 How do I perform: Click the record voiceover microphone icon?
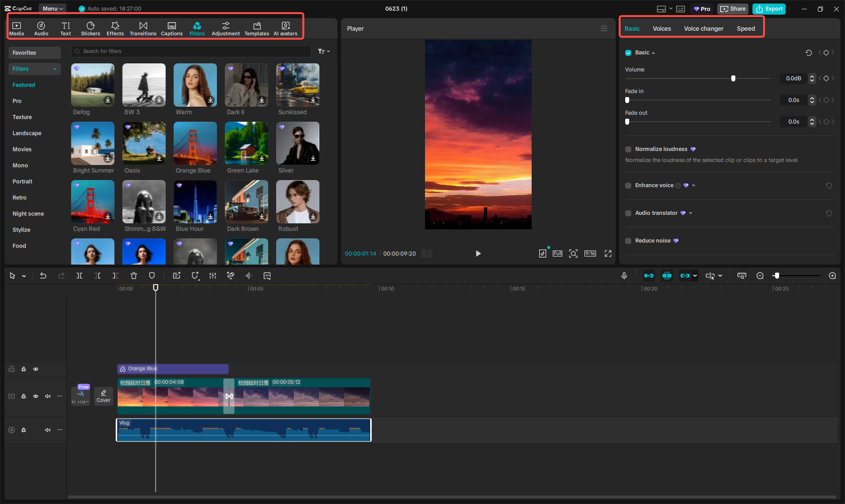pyautogui.click(x=624, y=276)
